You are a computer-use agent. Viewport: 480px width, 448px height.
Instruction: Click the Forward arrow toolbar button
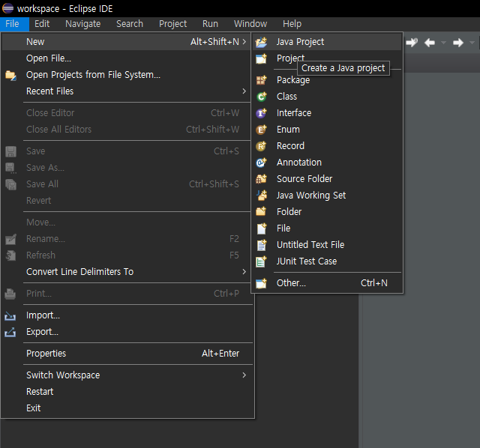click(458, 43)
